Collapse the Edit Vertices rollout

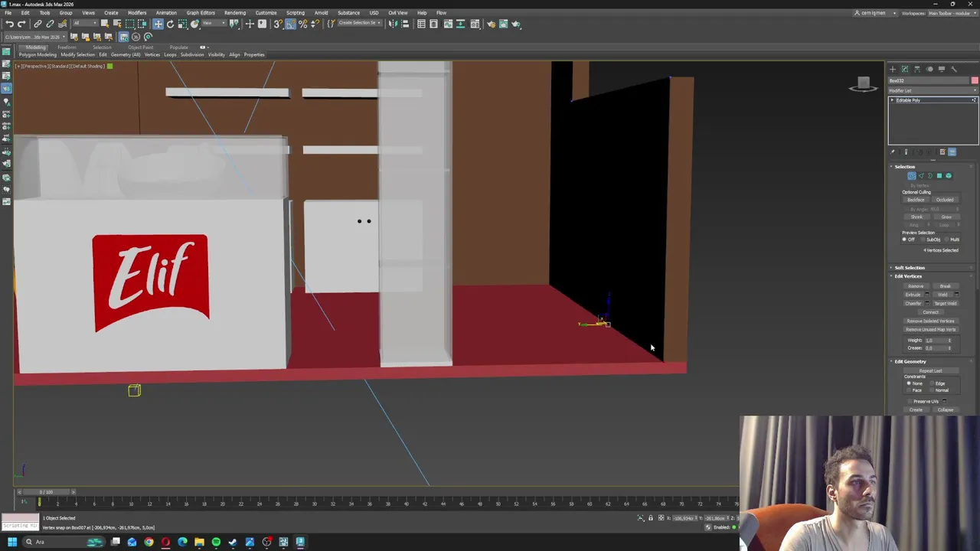(908, 275)
